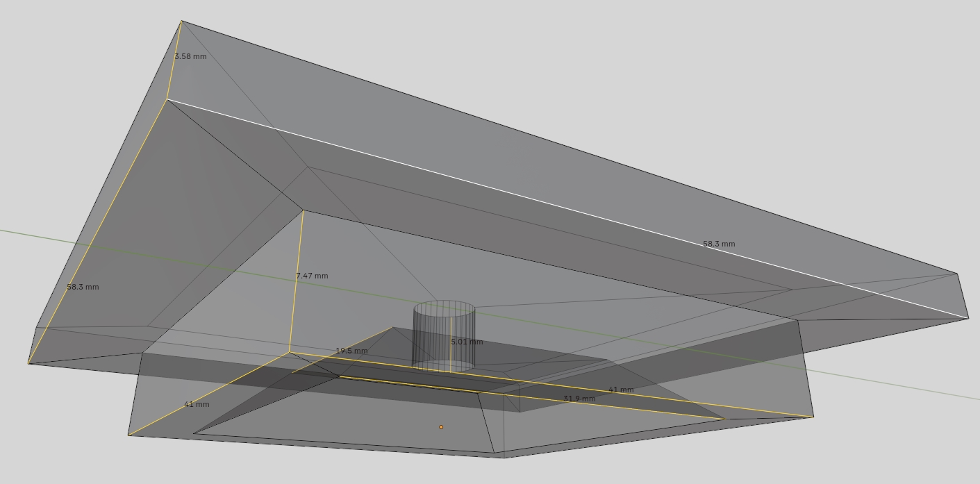
Task: Click the left 58.3 mm yellow edge label
Action: pos(83,287)
